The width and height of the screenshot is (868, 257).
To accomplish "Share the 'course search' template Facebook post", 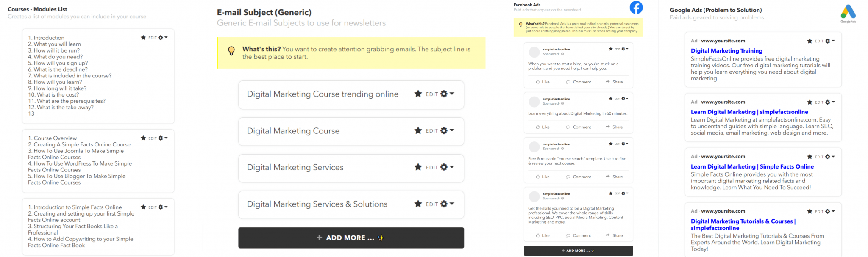I will click(614, 177).
